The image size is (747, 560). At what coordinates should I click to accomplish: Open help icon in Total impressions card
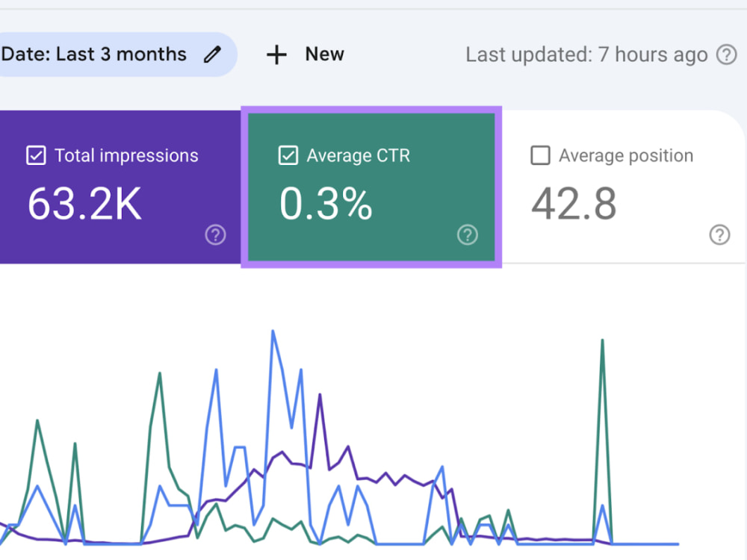(x=215, y=234)
